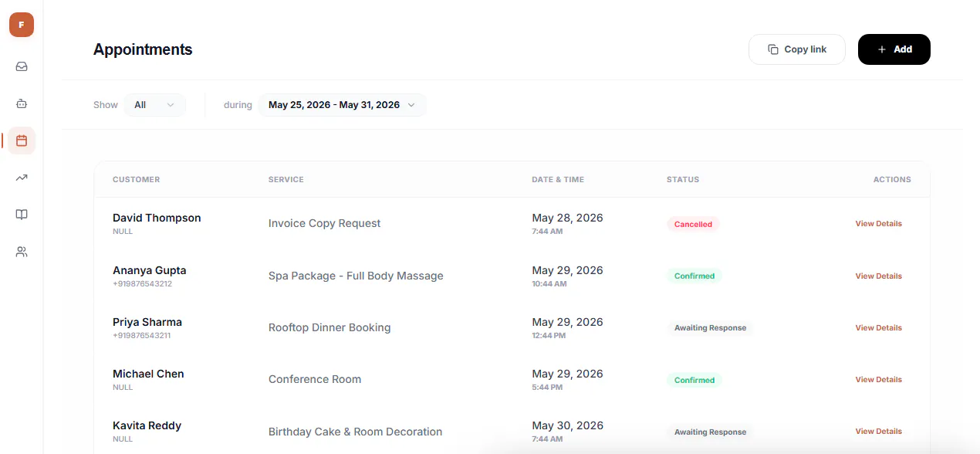The image size is (980, 454).
Task: Select customer name Priya Sharma
Action: [147, 323]
